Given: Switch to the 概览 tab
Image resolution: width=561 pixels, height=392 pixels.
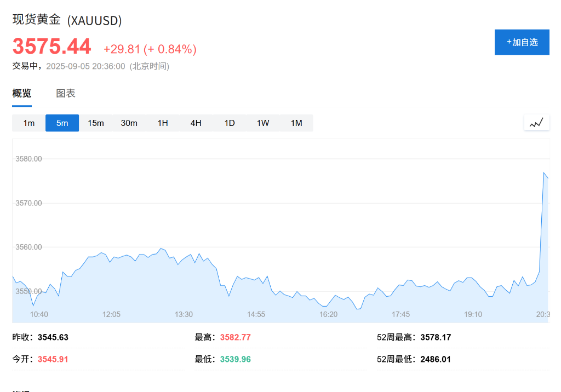Looking at the screenshot, I should pyautogui.click(x=22, y=94).
